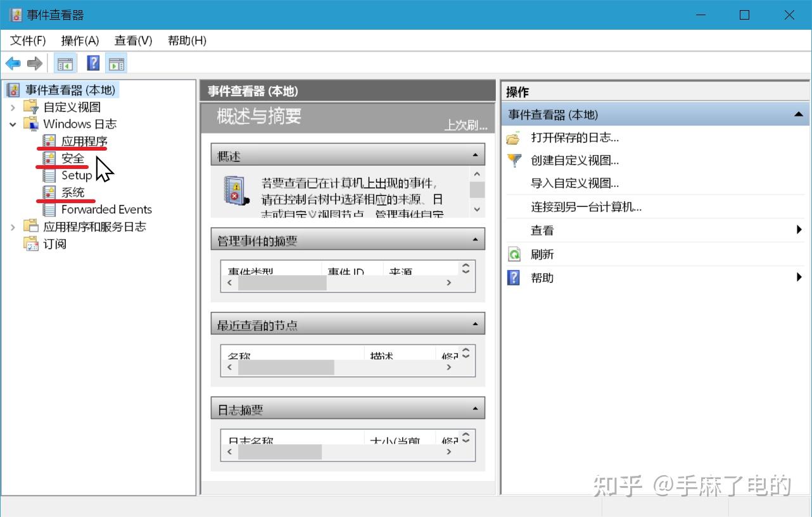Maximize the 事件查看器 window
Image resolution: width=812 pixels, height=517 pixels.
click(x=744, y=15)
